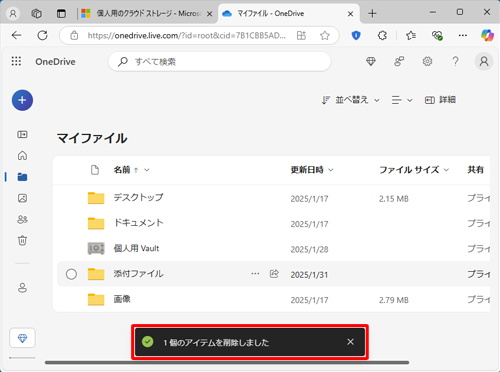Screen dimensions: 500x372
Task: Open the 添付ファイル folder
Action: coord(138,274)
